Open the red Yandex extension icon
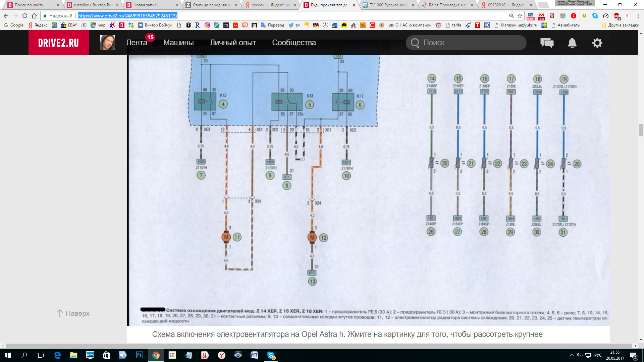This screenshot has width=644, height=362. pyautogui.click(x=574, y=16)
